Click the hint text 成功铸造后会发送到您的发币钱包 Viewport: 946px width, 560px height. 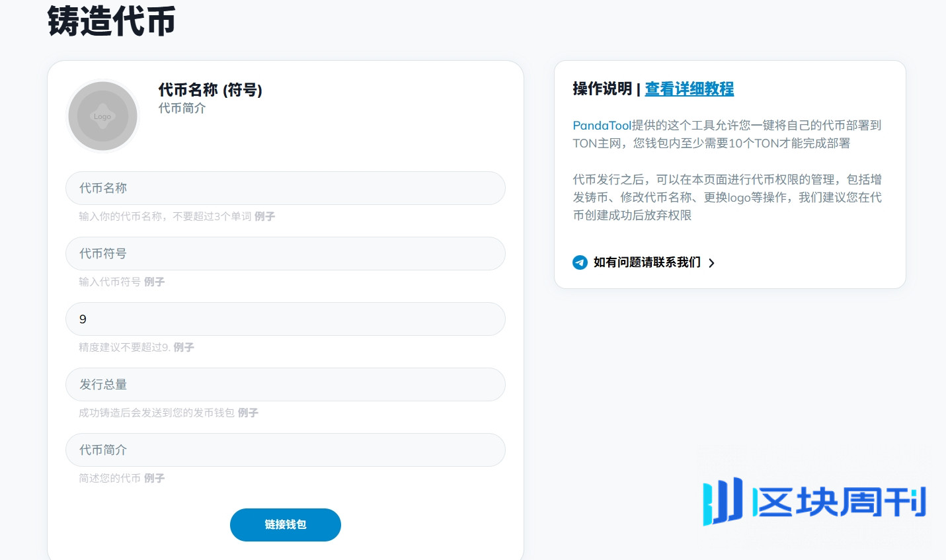coord(157,413)
